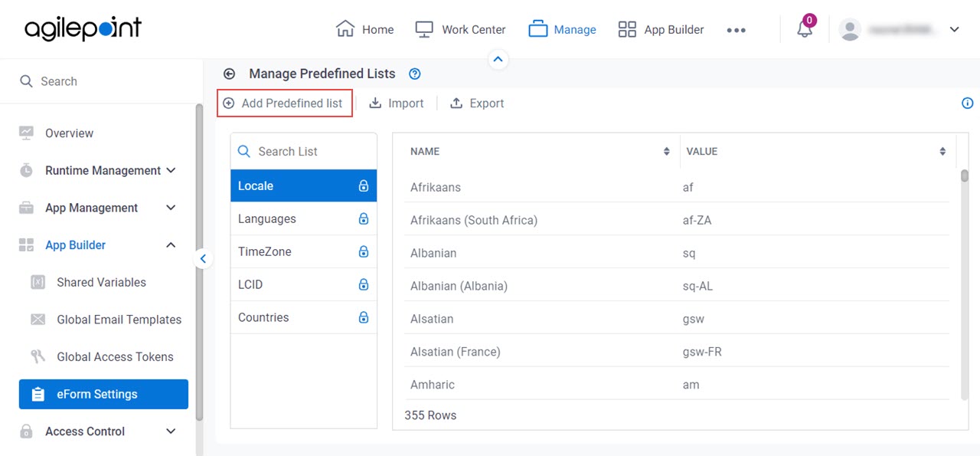The width and height of the screenshot is (980, 456).
Task: Click the lock icon beside TimeZone
Action: (364, 251)
